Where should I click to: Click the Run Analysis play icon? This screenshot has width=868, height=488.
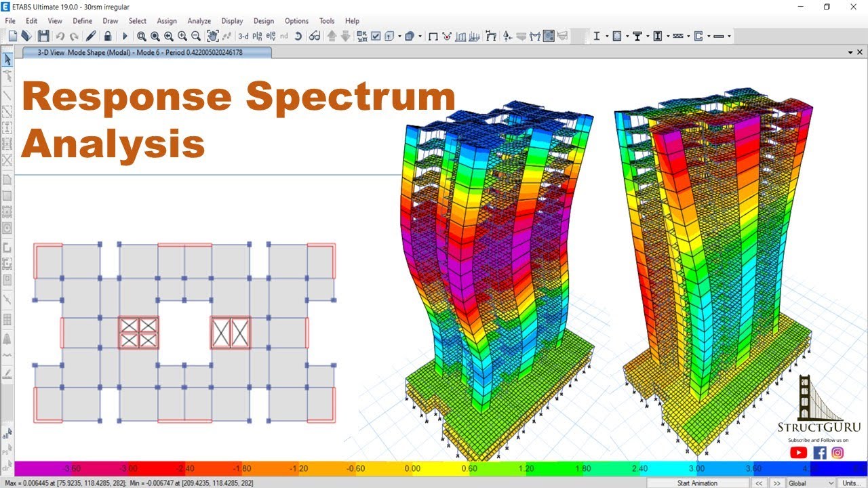125,36
